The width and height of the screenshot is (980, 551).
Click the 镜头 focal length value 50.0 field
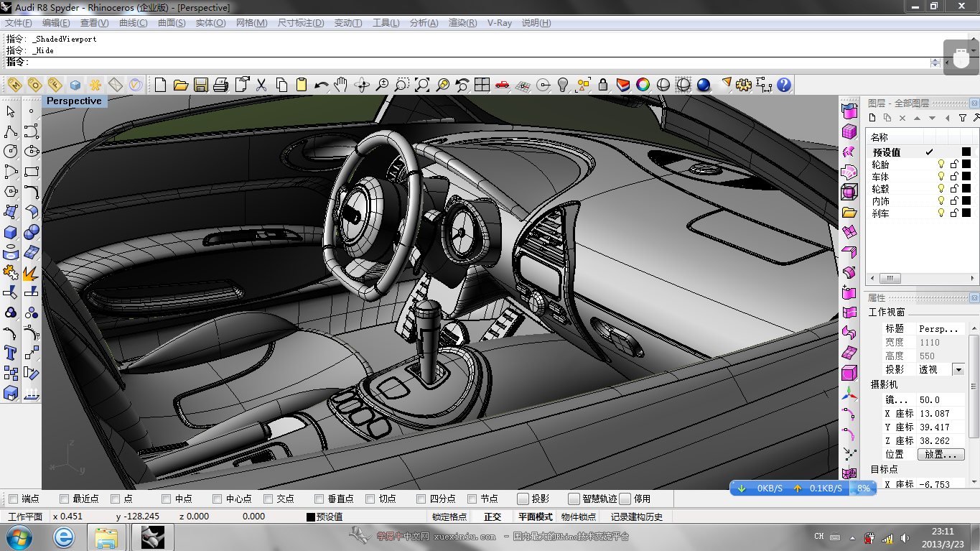pos(941,399)
